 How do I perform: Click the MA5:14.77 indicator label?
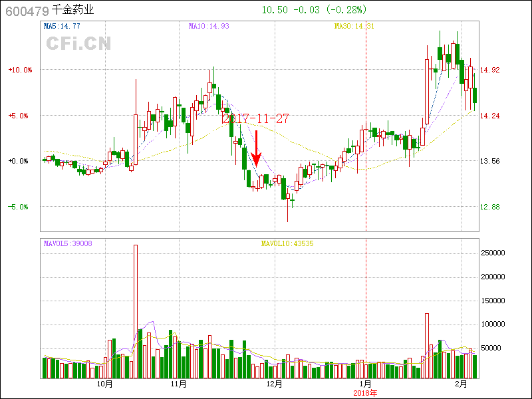(x=61, y=26)
